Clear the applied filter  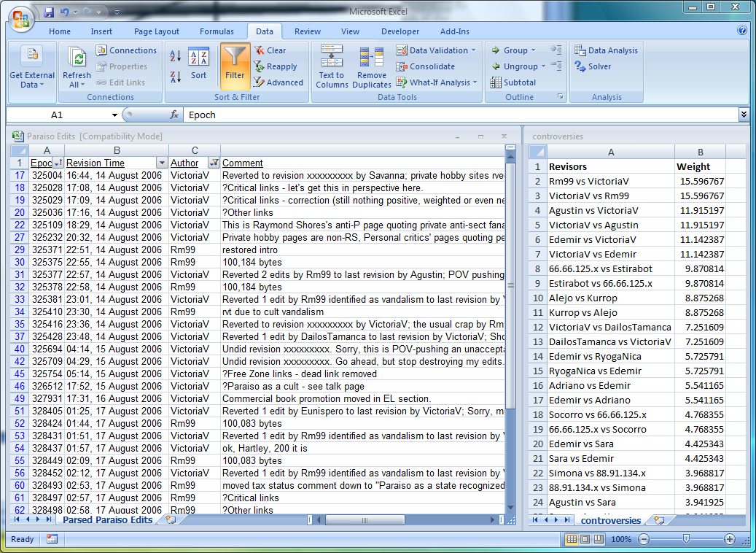(270, 50)
